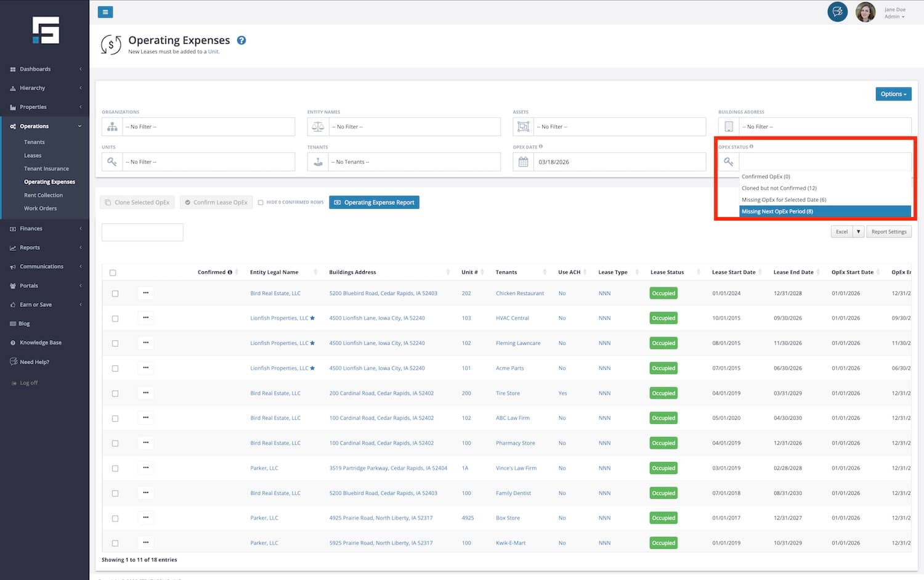Click the table search input field
The width and height of the screenshot is (924, 580).
coord(142,232)
